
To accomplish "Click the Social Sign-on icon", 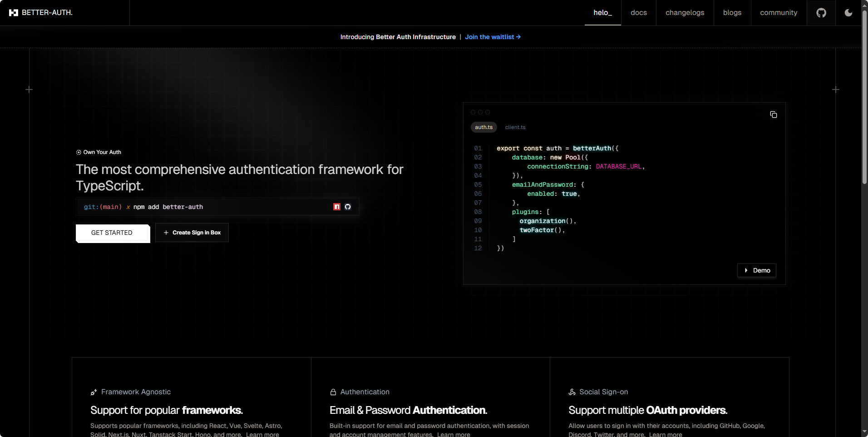I will click(x=572, y=392).
